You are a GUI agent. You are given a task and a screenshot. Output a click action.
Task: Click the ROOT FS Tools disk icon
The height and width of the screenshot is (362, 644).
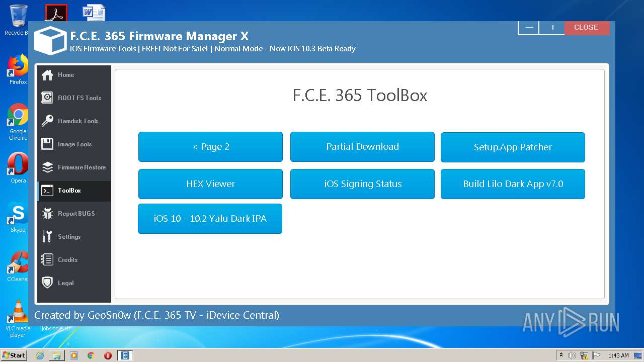click(47, 98)
